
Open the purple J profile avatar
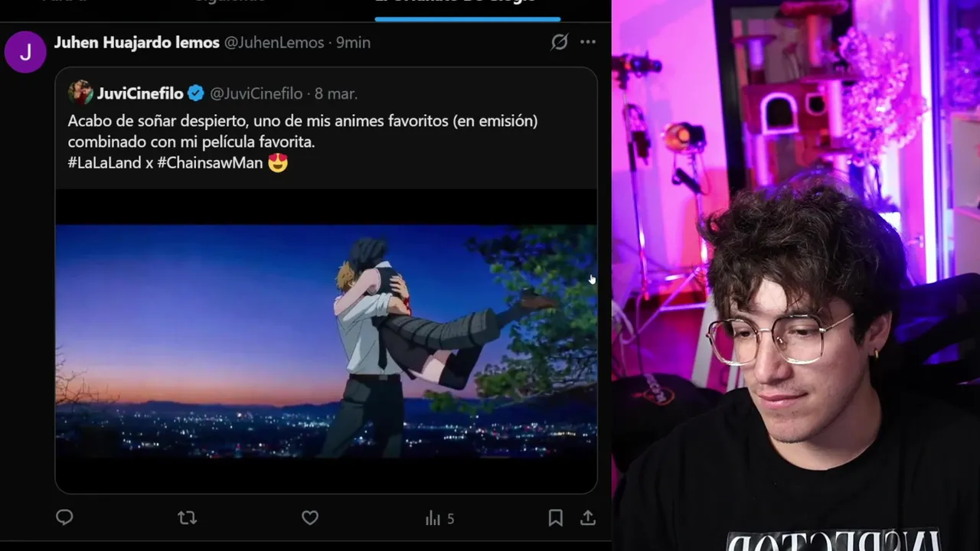25,52
